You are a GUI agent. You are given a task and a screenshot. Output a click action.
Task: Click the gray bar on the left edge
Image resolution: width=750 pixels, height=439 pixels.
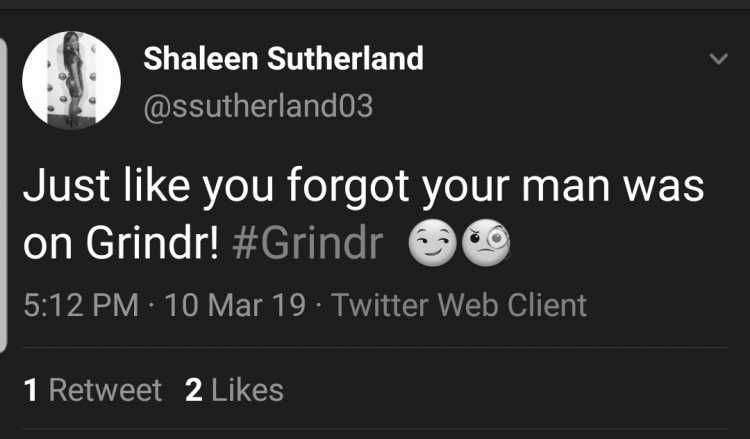coord(3,195)
